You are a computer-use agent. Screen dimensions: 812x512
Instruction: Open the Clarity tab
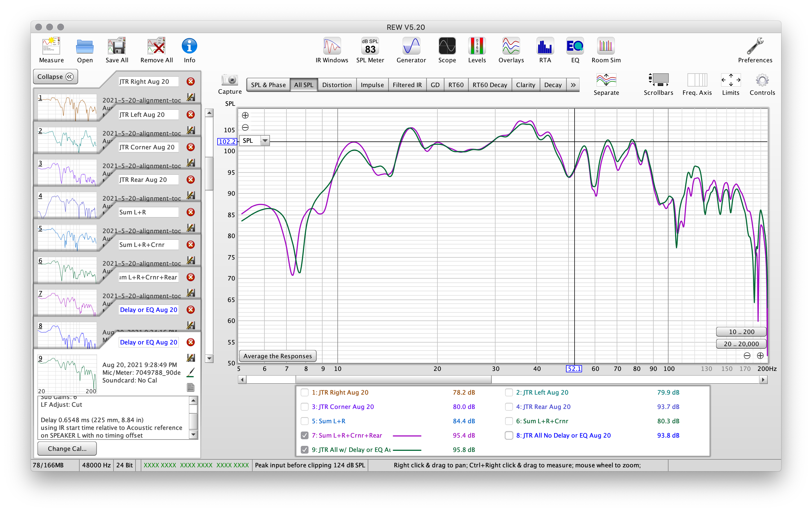[x=525, y=85]
